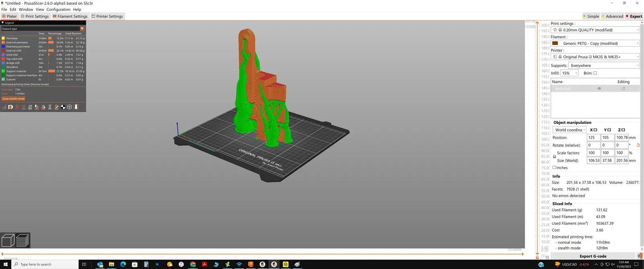Open the Window menu
Image resolution: width=644 pixels, height=269 pixels.
click(x=26, y=9)
